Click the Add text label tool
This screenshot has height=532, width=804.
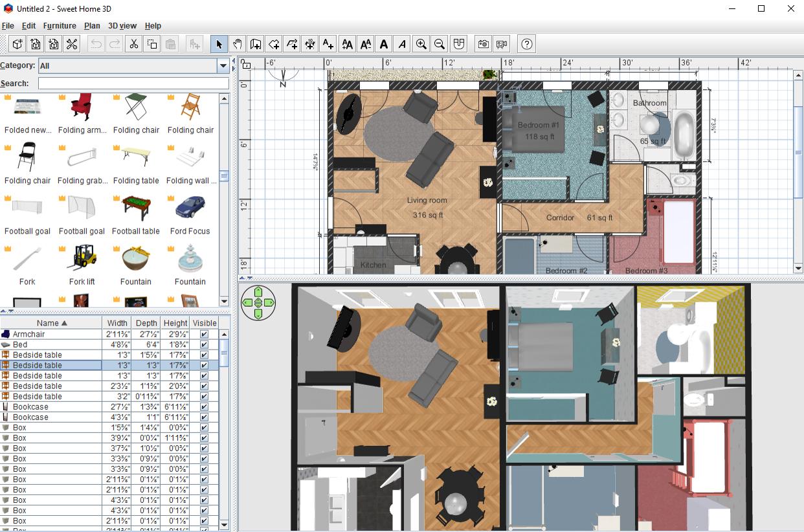(328, 44)
